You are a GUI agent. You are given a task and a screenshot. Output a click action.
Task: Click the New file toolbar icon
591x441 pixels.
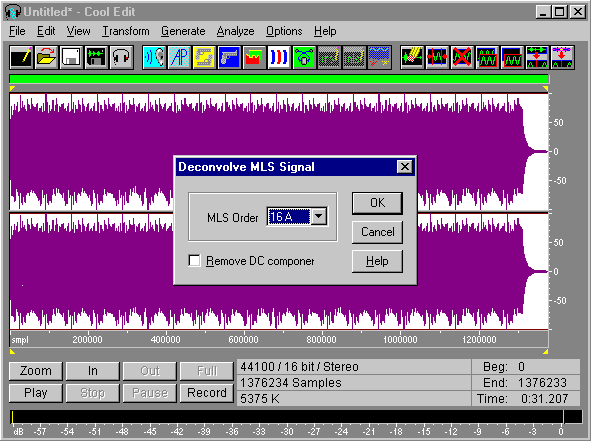(x=21, y=58)
